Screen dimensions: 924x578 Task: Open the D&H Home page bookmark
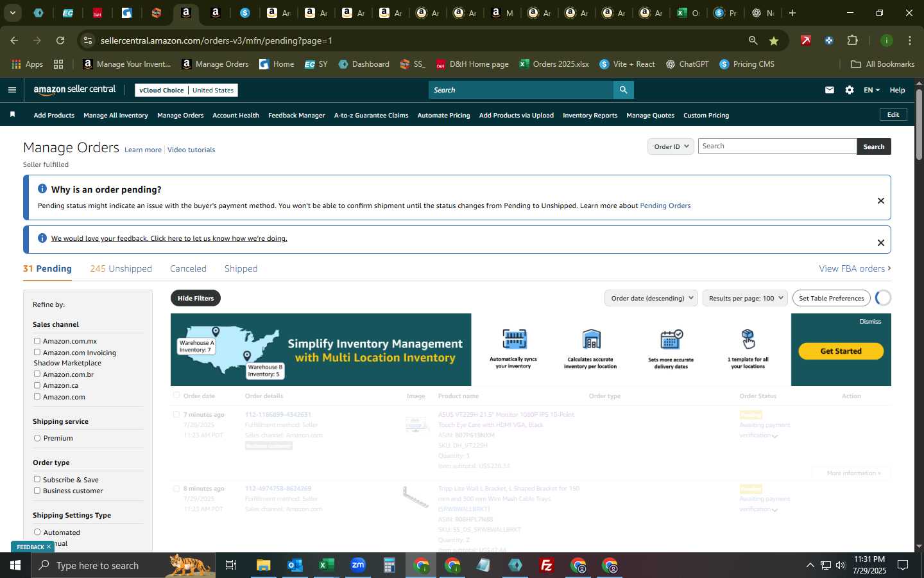tap(472, 64)
